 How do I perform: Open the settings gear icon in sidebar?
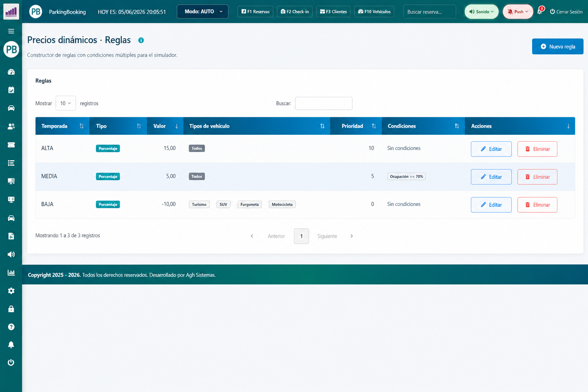(11, 291)
